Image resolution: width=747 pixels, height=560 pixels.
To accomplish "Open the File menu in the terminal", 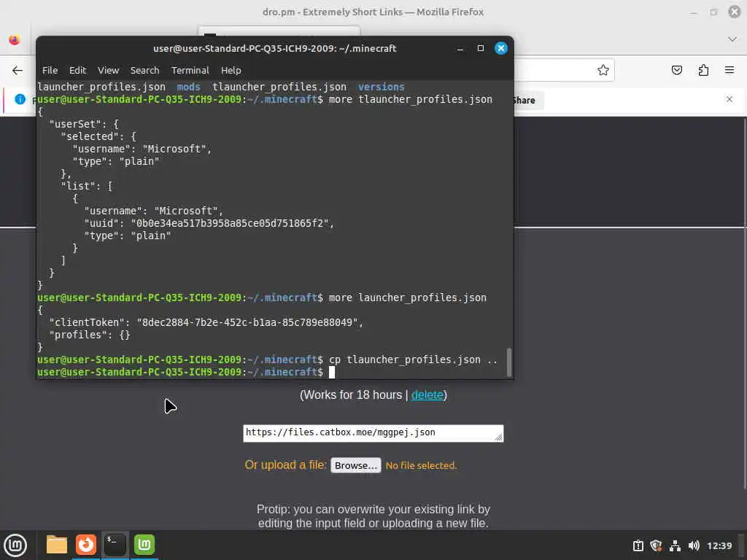I will tap(50, 71).
